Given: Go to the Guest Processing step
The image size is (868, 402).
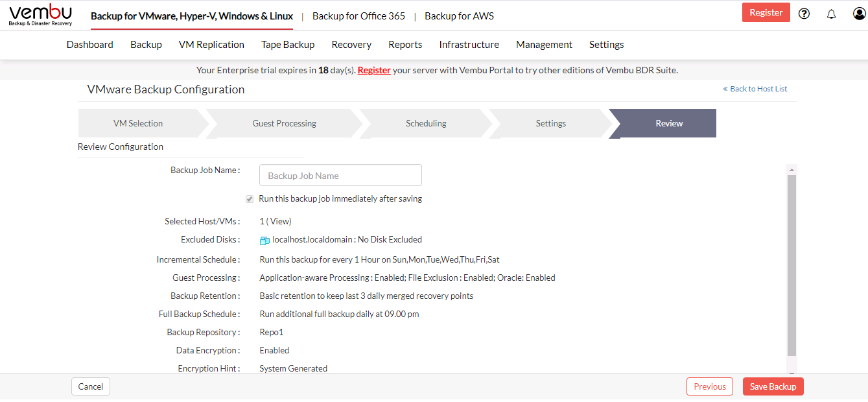Looking at the screenshot, I should point(285,123).
